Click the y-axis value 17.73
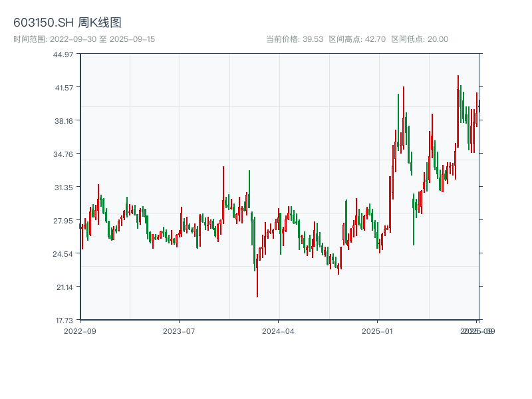Screen dimensions: 532x399 pyautogui.click(x=65, y=321)
